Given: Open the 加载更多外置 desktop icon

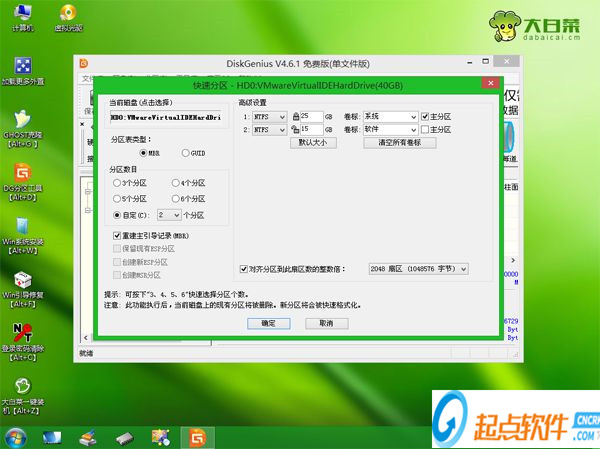Looking at the screenshot, I should tap(23, 70).
